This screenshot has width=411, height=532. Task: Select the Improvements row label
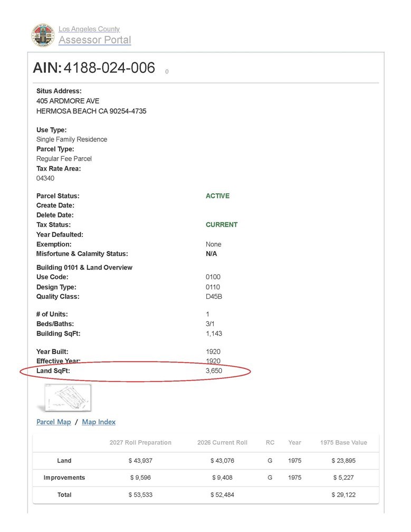click(x=64, y=477)
